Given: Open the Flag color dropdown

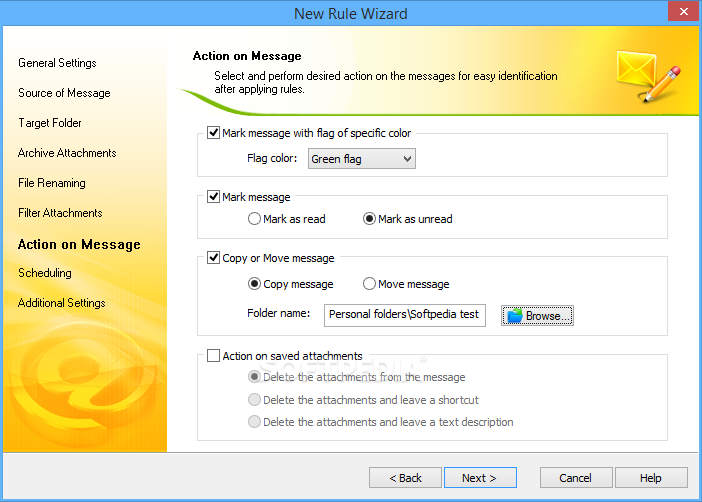Looking at the screenshot, I should tap(361, 159).
